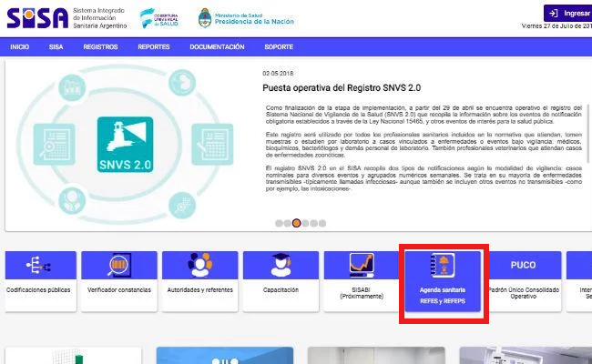
Task: Open Agenda sanitaria REFES y REFEPS text
Action: pyautogui.click(x=443, y=296)
